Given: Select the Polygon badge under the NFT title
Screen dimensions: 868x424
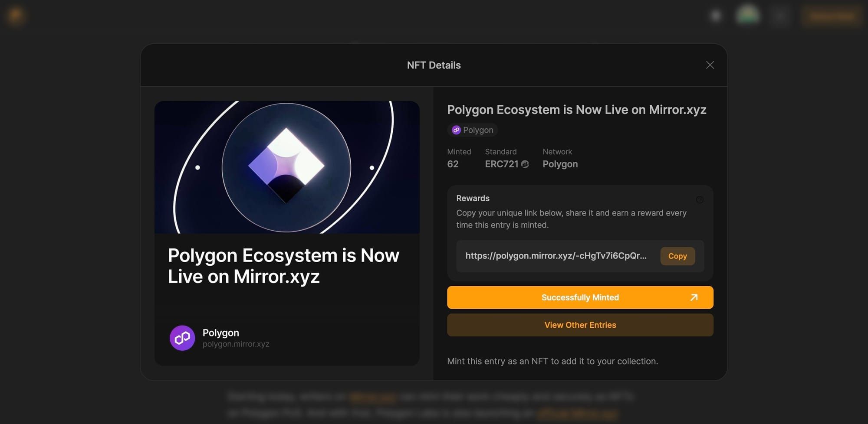Looking at the screenshot, I should click(x=472, y=130).
